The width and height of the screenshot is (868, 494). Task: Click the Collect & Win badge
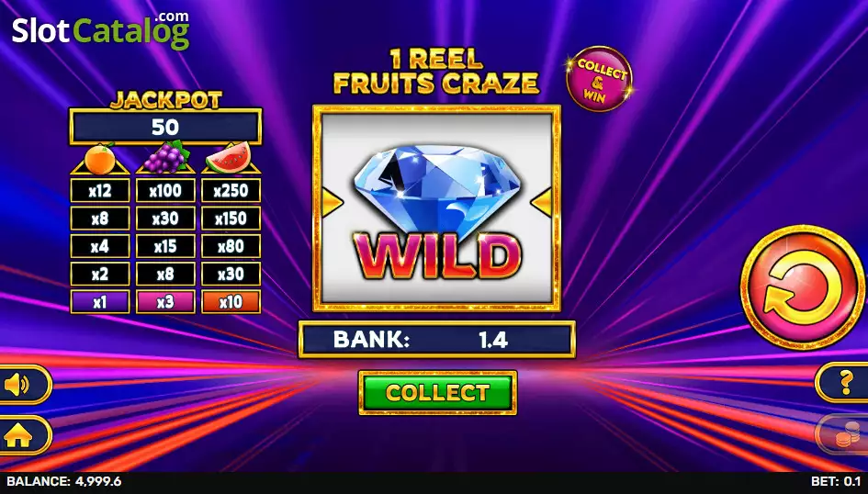tap(600, 79)
